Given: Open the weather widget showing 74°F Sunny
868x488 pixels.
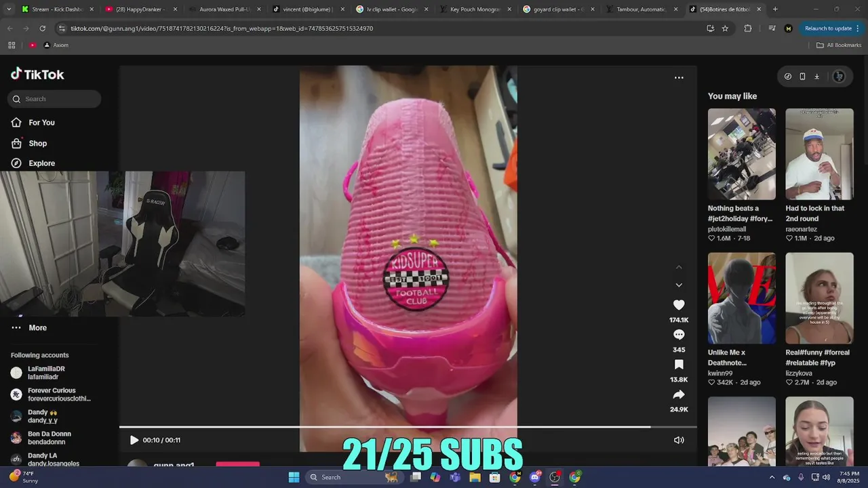Looking at the screenshot, I should (23, 477).
